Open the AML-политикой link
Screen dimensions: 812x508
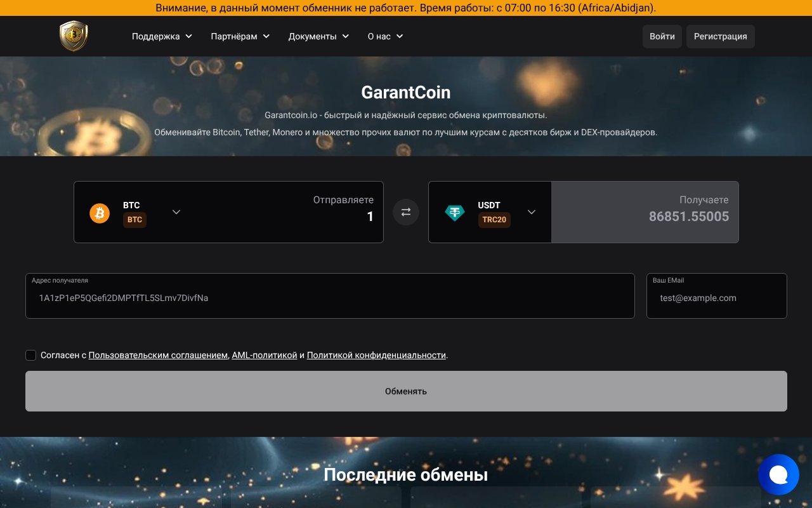pos(265,355)
